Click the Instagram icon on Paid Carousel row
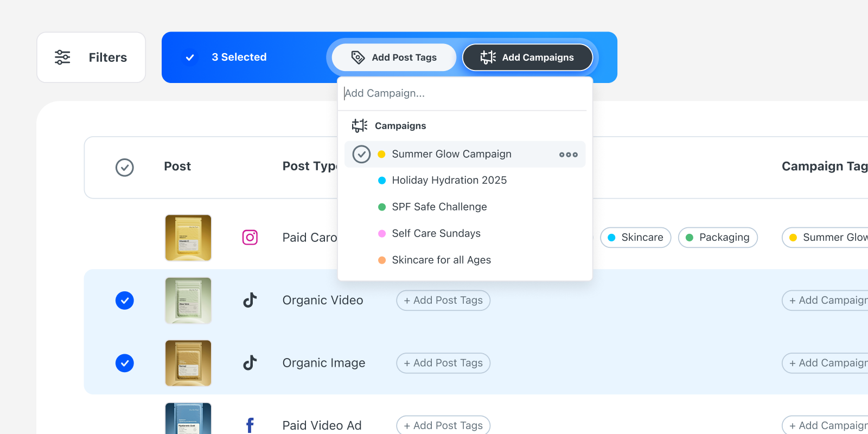The width and height of the screenshot is (868, 434). (x=250, y=238)
